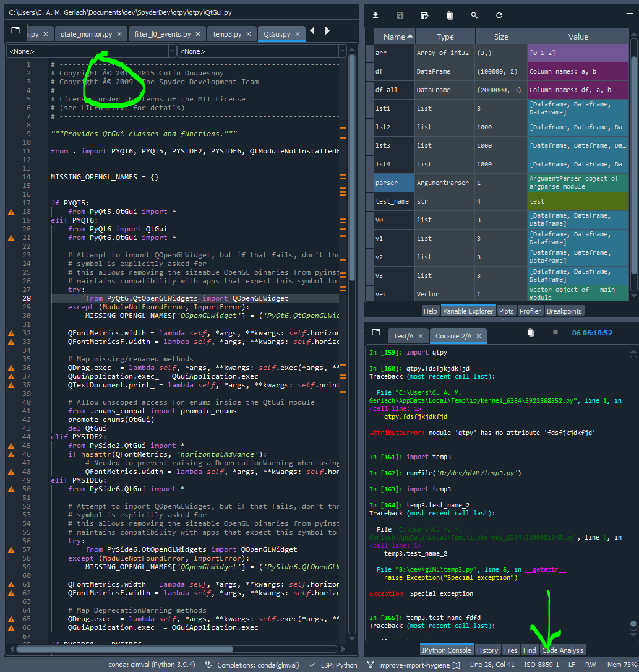Close the Test/A console tab

421,336
